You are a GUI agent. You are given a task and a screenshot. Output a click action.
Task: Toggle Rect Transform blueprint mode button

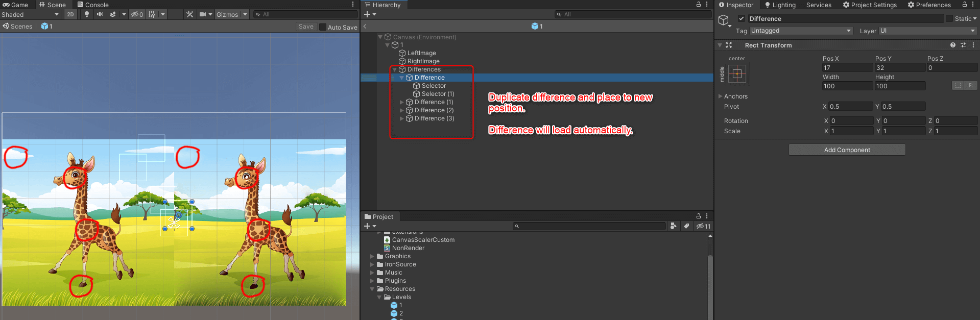pyautogui.click(x=958, y=85)
